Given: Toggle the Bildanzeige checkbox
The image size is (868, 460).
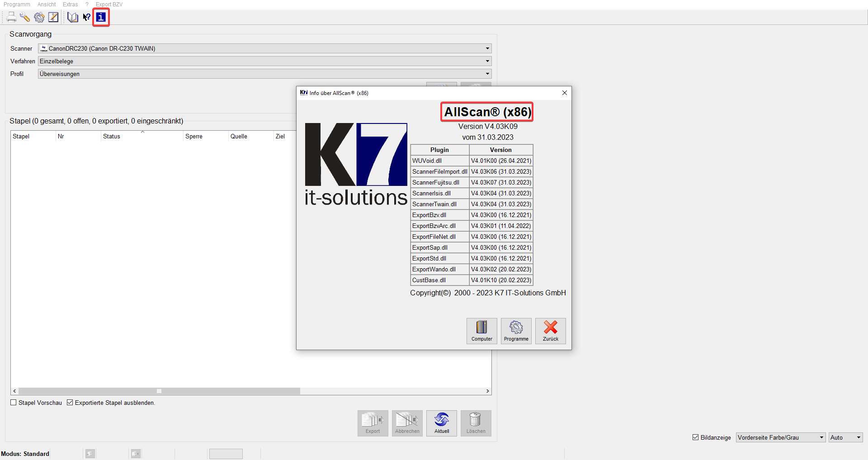Looking at the screenshot, I should [x=696, y=437].
